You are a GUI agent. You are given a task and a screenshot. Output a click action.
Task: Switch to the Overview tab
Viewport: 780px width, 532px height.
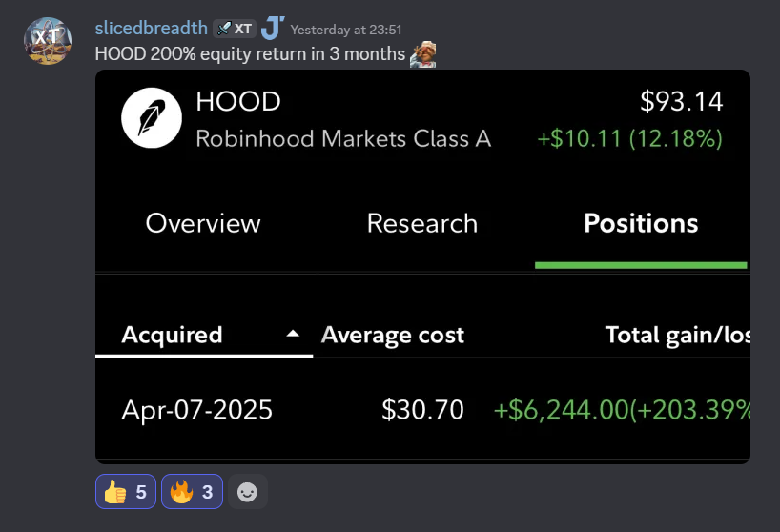(x=203, y=223)
